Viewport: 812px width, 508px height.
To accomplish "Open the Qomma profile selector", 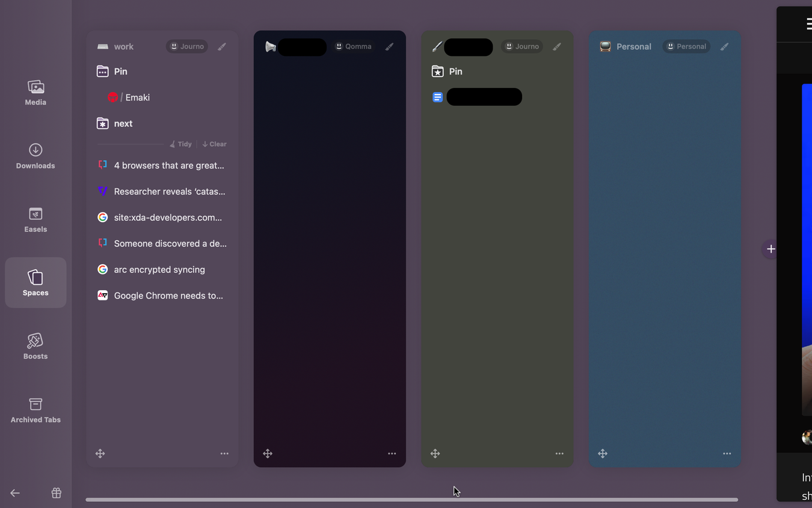I will [354, 46].
